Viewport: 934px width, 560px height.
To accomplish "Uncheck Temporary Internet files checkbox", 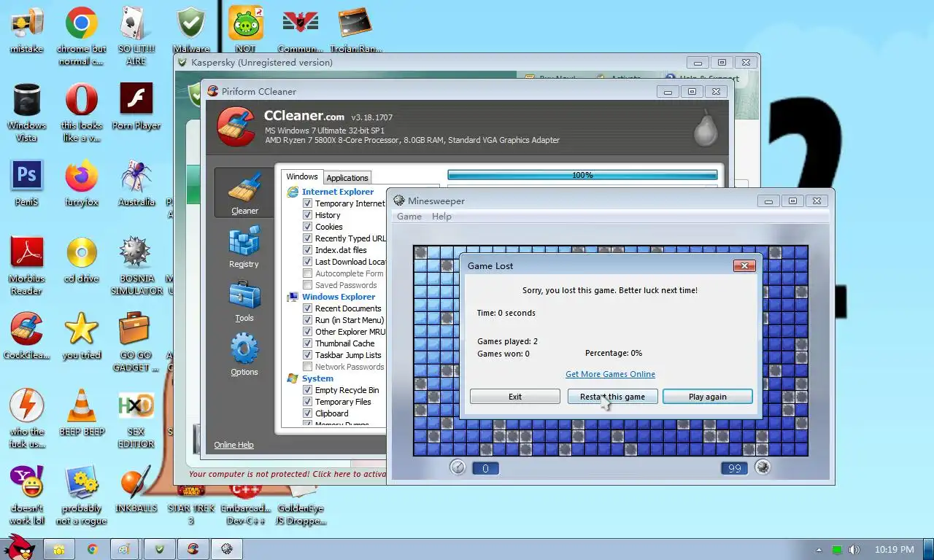I will pyautogui.click(x=308, y=203).
